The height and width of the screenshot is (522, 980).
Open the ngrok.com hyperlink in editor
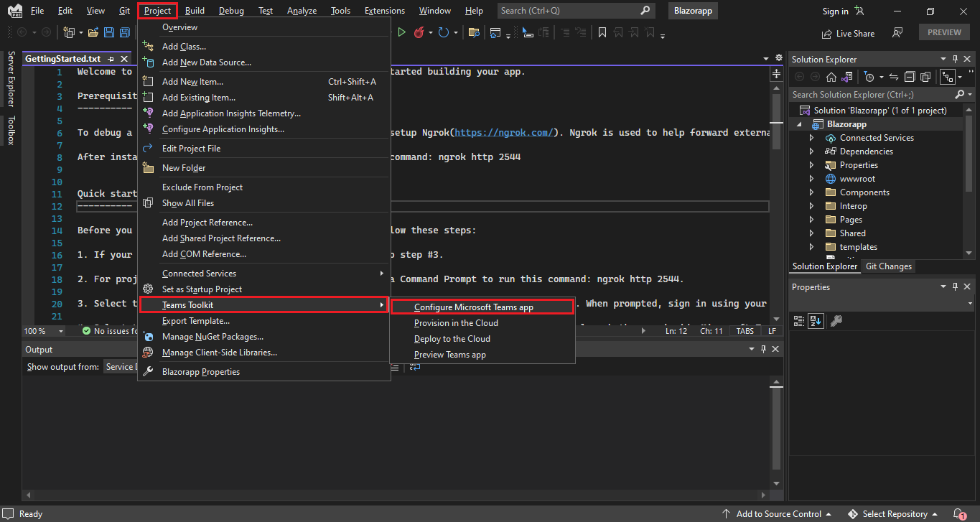503,132
